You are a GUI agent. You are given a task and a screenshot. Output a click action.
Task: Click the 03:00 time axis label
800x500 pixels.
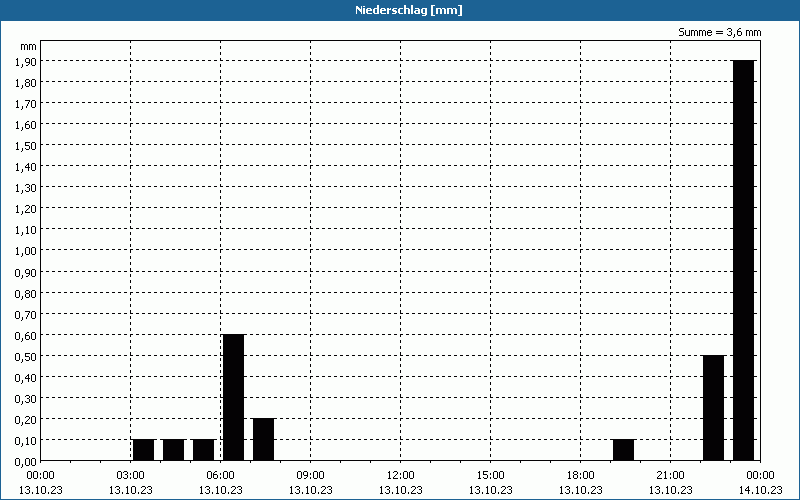click(131, 476)
